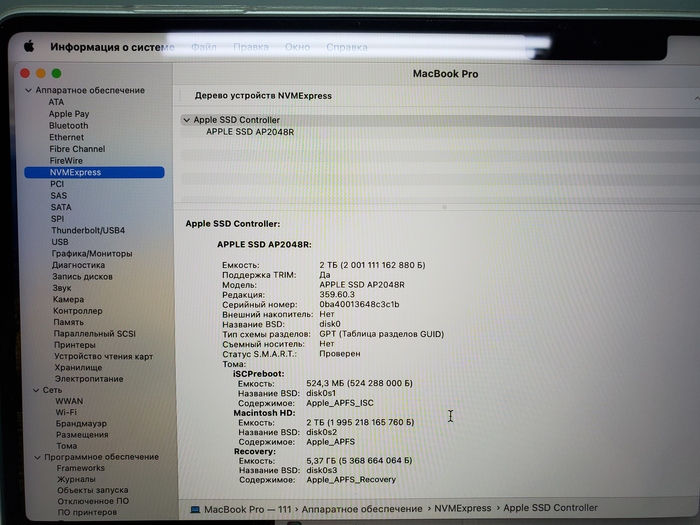Select Отключенное ПО in the sidebar

pos(93,501)
